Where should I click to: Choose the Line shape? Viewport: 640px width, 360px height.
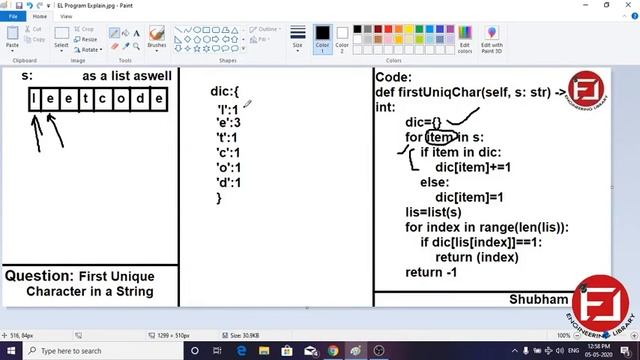click(178, 30)
